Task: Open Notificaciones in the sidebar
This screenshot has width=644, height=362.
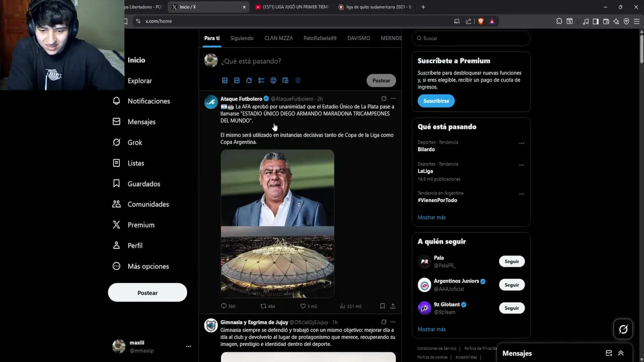Action: click(x=141, y=101)
